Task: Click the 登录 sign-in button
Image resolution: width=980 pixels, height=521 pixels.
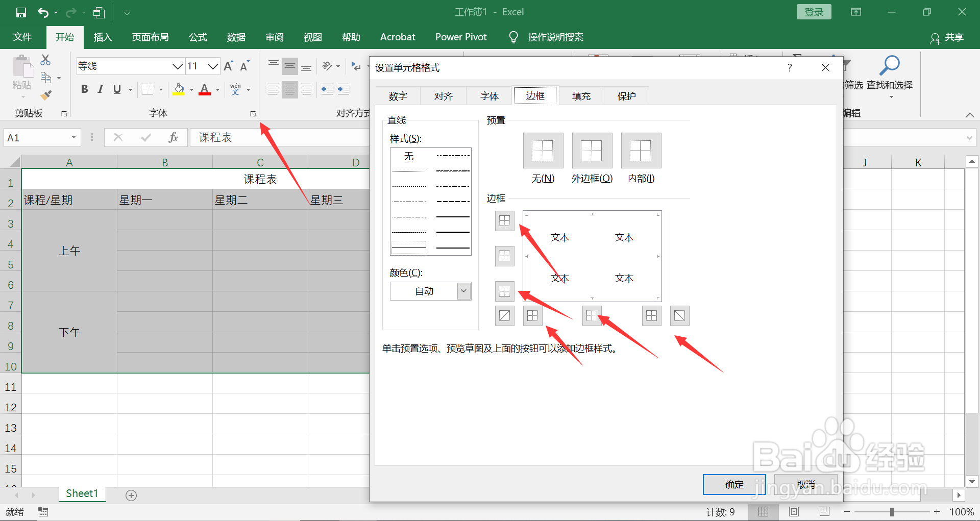Action: point(814,12)
